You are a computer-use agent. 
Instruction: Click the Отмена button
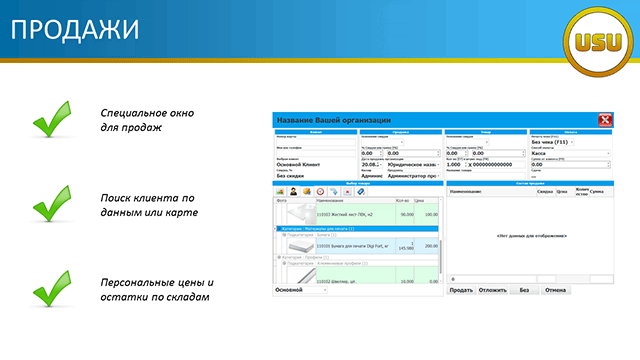(556, 290)
